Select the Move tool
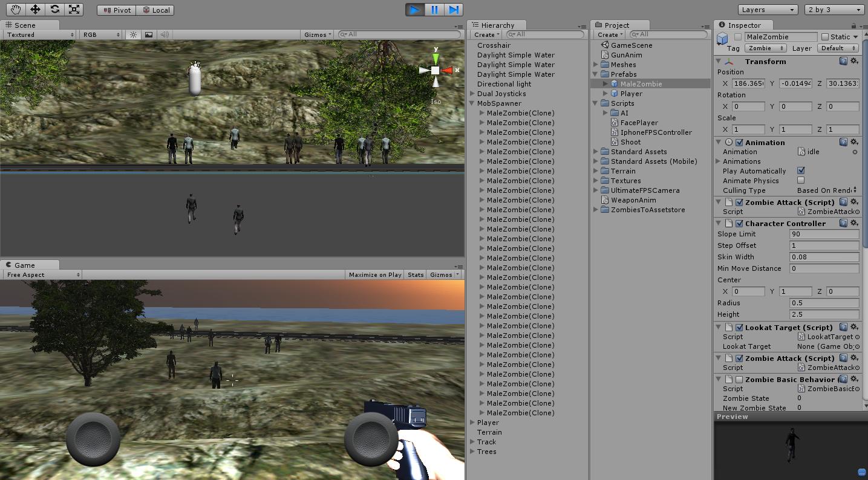 35,9
